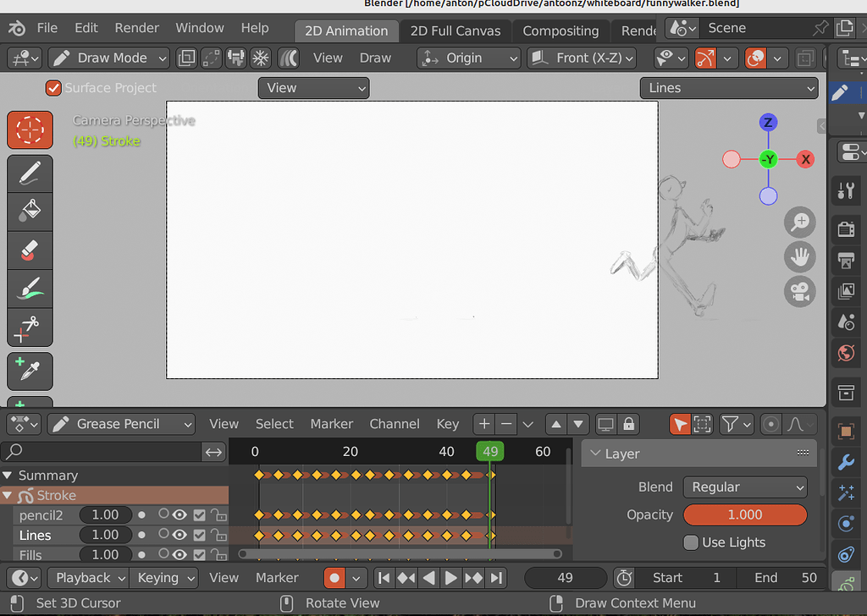Viewport: 867px width, 616px height.
Task: Open the File menu
Action: pos(47,28)
